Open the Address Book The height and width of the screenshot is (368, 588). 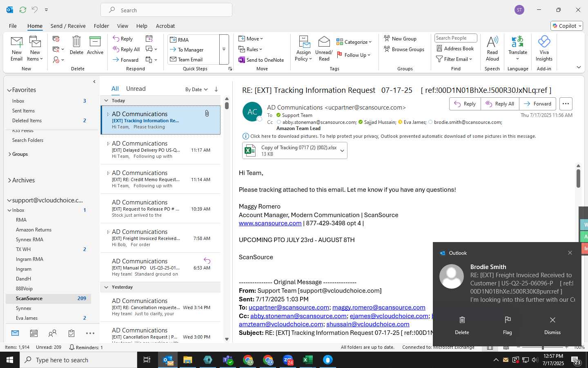pos(455,49)
